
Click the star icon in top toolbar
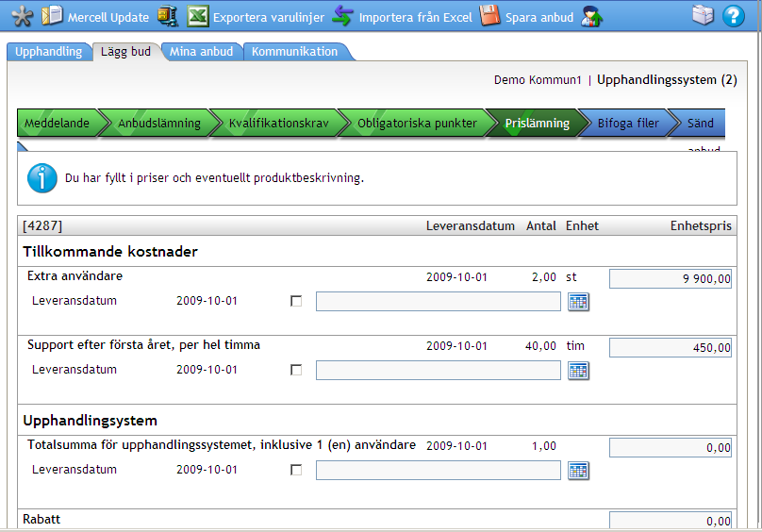click(23, 17)
